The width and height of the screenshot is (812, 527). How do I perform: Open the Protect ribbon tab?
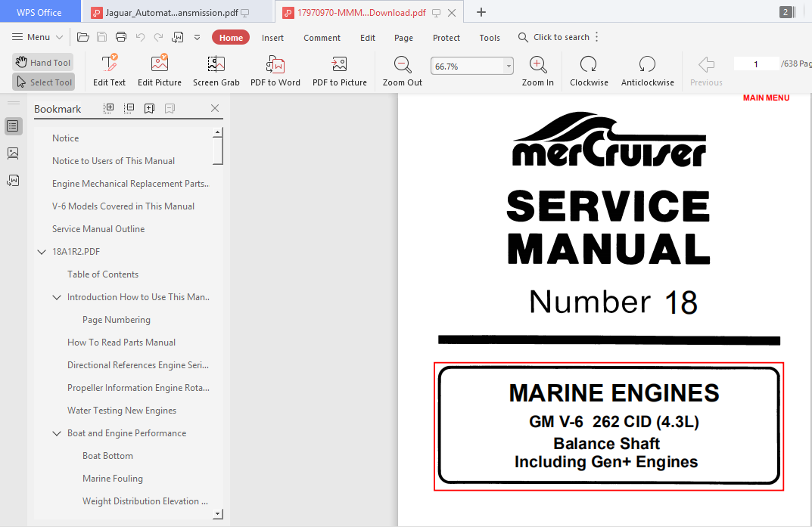coord(446,38)
